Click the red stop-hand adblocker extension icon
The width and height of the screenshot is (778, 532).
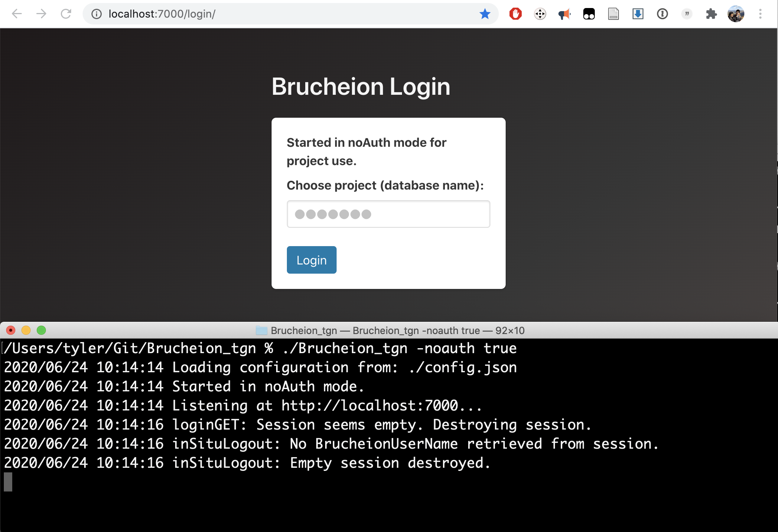click(515, 14)
